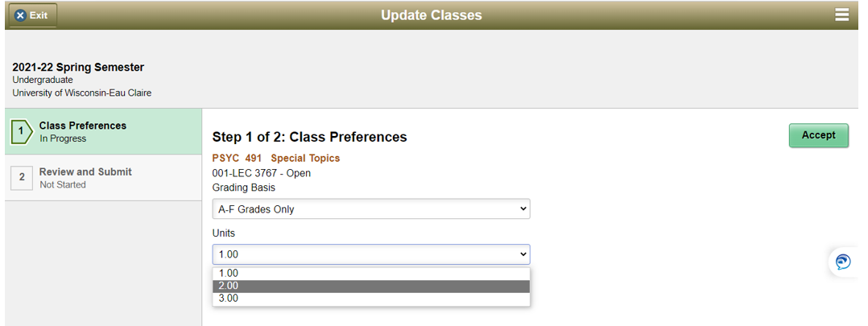
Task: Click the 001-LEC 3767 - Open text
Action: click(x=261, y=173)
